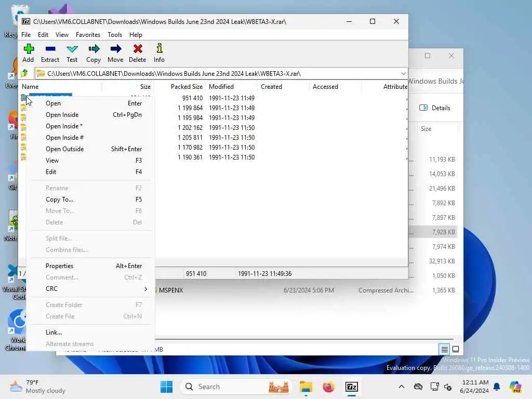Choose Open Inside with Ctrl+PgDn shortcut
The image size is (532, 399).
coord(90,115)
